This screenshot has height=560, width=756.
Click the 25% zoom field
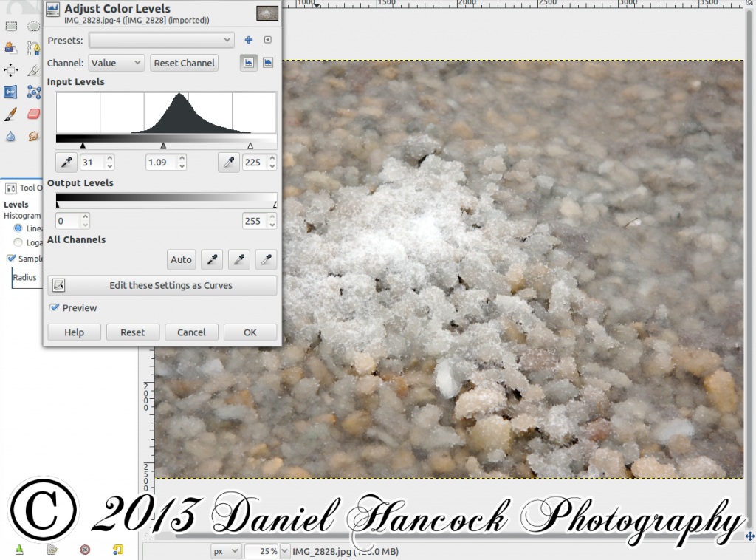pyautogui.click(x=262, y=551)
